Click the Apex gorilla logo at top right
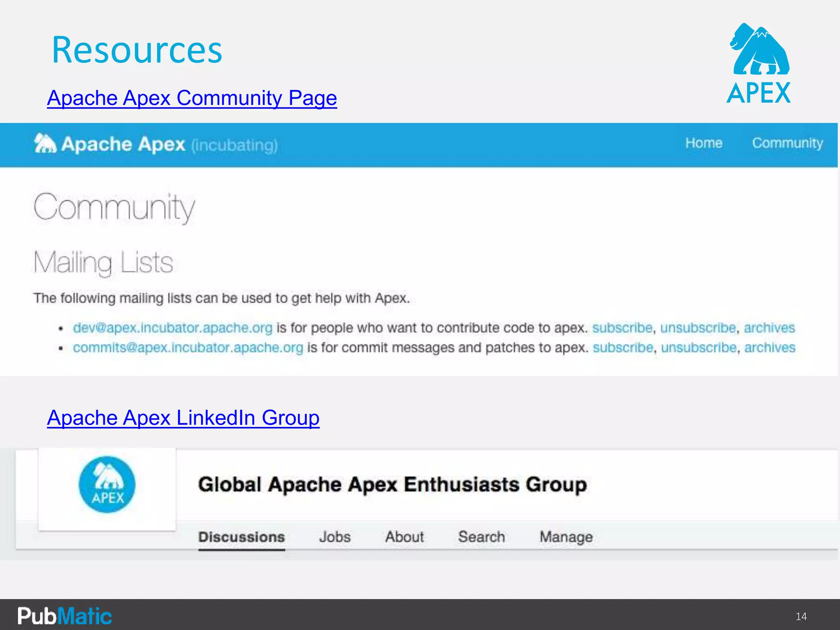Viewport: 840px width, 630px height. (759, 63)
